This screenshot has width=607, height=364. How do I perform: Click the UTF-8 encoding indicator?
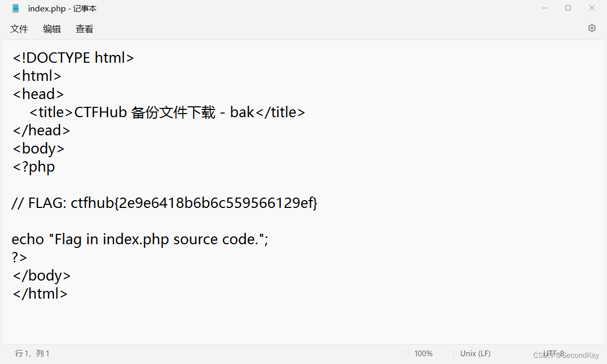coord(554,353)
